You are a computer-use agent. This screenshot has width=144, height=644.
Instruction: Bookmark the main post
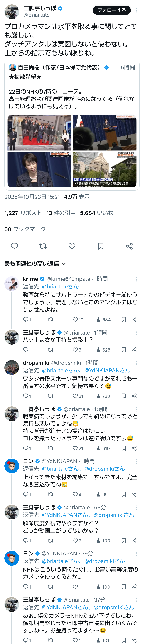101,246
